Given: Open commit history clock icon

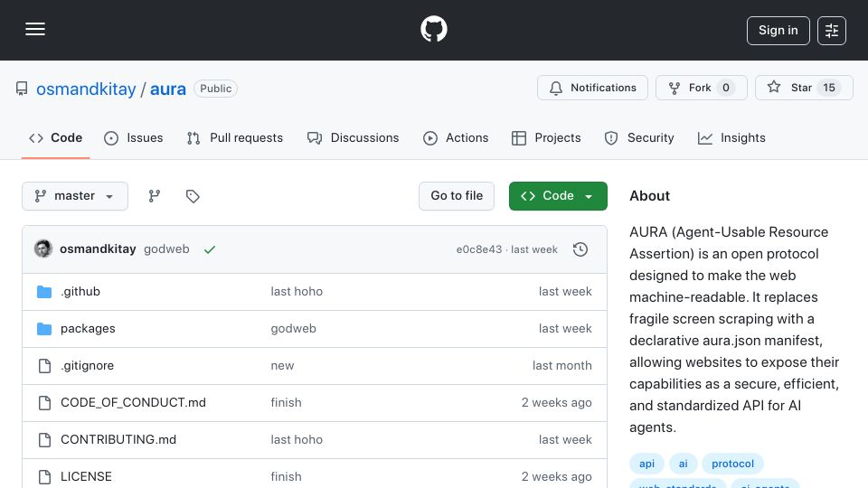Looking at the screenshot, I should (x=580, y=249).
